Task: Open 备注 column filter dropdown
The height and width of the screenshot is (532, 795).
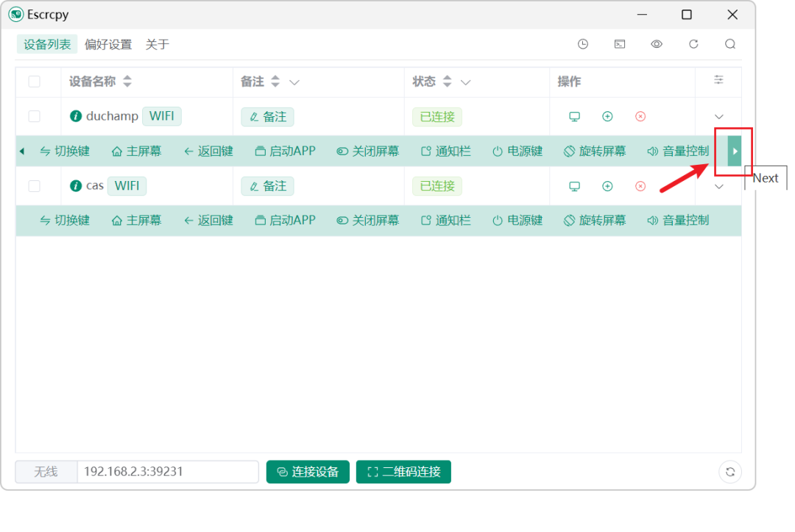Action: [294, 82]
